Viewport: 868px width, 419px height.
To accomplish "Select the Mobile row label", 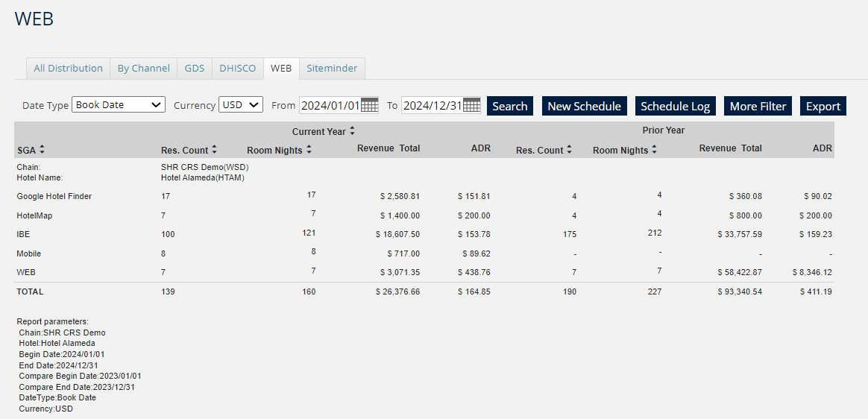I will point(29,253).
